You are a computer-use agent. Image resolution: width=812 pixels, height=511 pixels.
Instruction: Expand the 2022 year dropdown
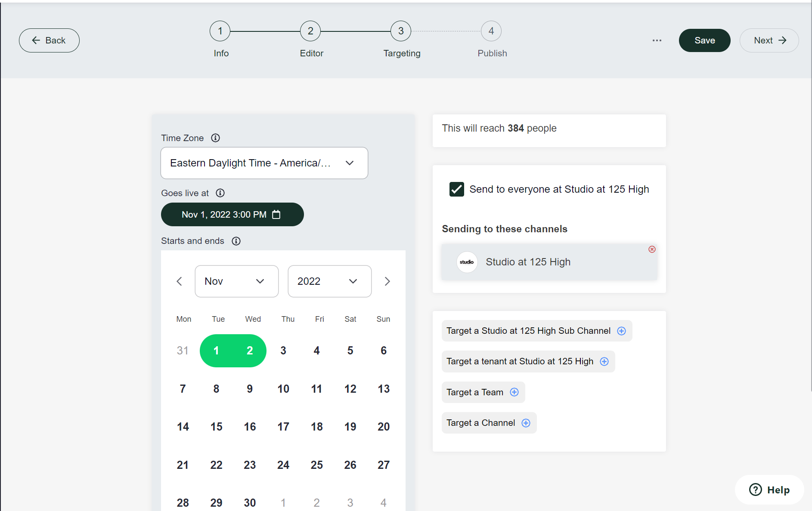point(329,281)
